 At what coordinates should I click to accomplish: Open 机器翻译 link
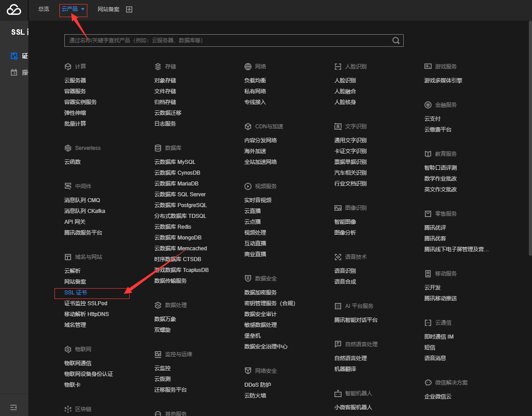345,369
